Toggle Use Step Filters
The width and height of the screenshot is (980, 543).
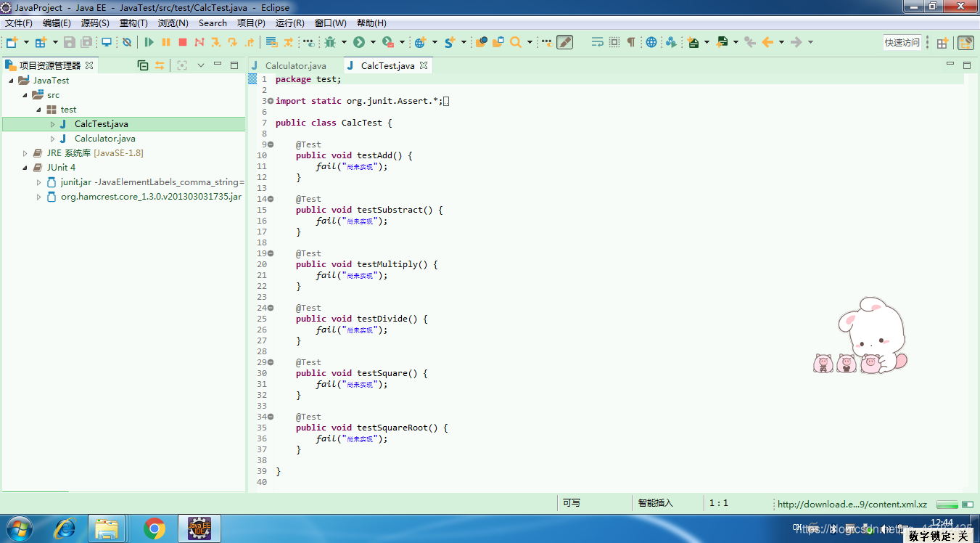pyautogui.click(x=288, y=42)
